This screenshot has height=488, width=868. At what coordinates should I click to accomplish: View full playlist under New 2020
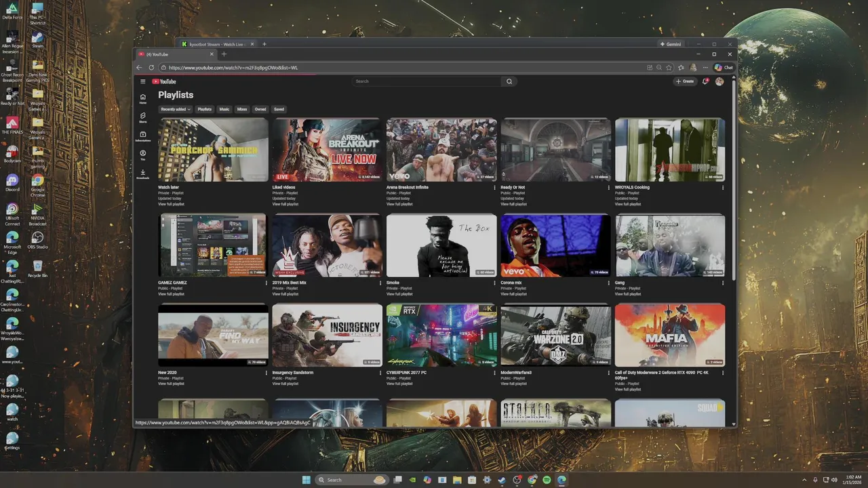pos(171,384)
